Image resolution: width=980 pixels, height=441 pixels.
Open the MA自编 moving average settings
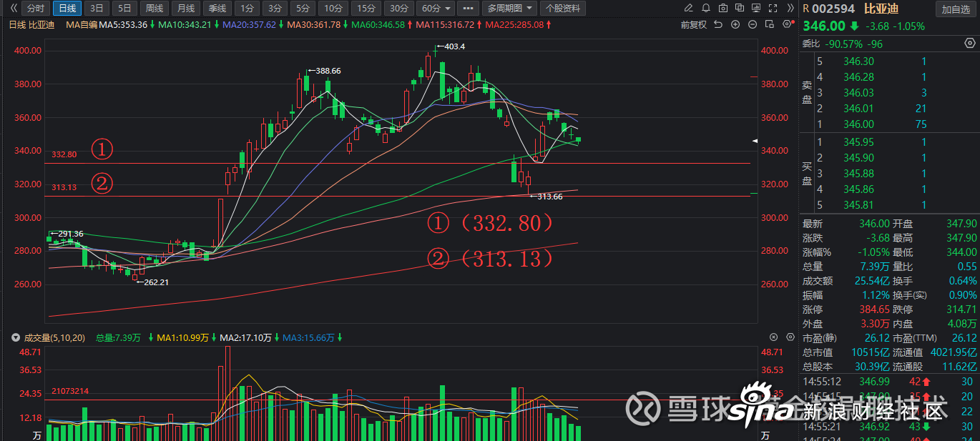click(x=81, y=24)
